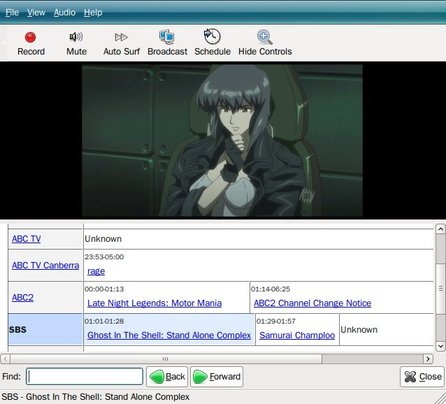Open the File menu

[x=12, y=13]
